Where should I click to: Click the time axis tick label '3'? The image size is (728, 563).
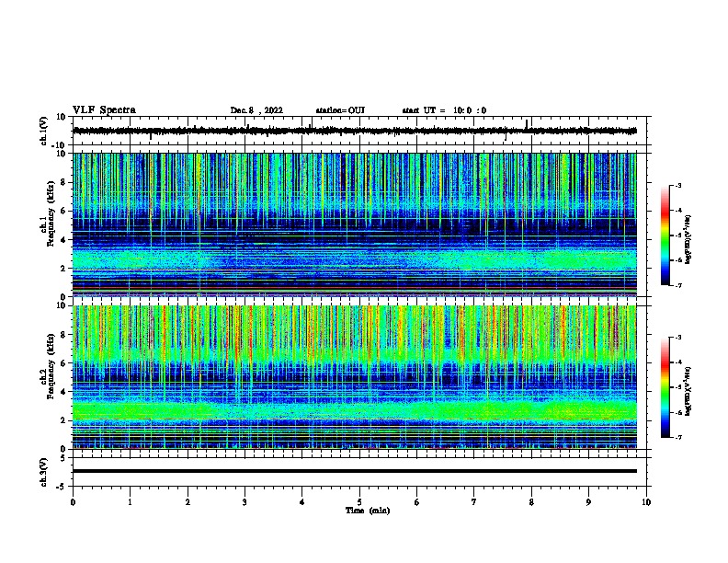245,502
